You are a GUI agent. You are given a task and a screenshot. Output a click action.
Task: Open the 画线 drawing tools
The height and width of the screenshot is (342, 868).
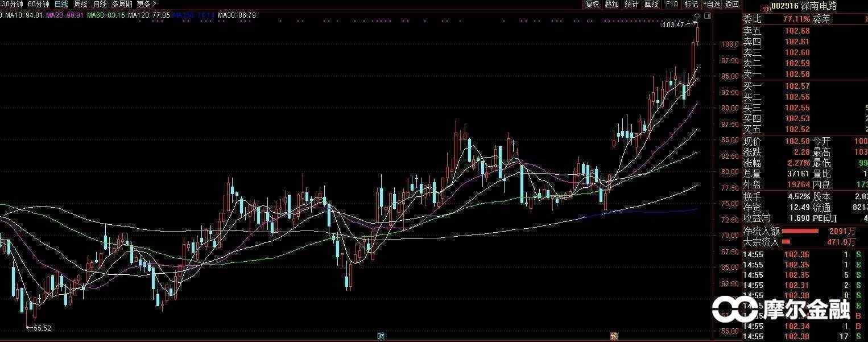tap(651, 4)
